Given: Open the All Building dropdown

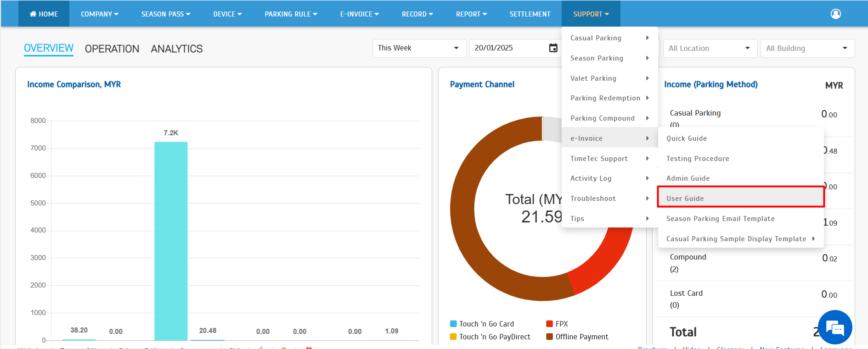Looking at the screenshot, I should pos(806,48).
